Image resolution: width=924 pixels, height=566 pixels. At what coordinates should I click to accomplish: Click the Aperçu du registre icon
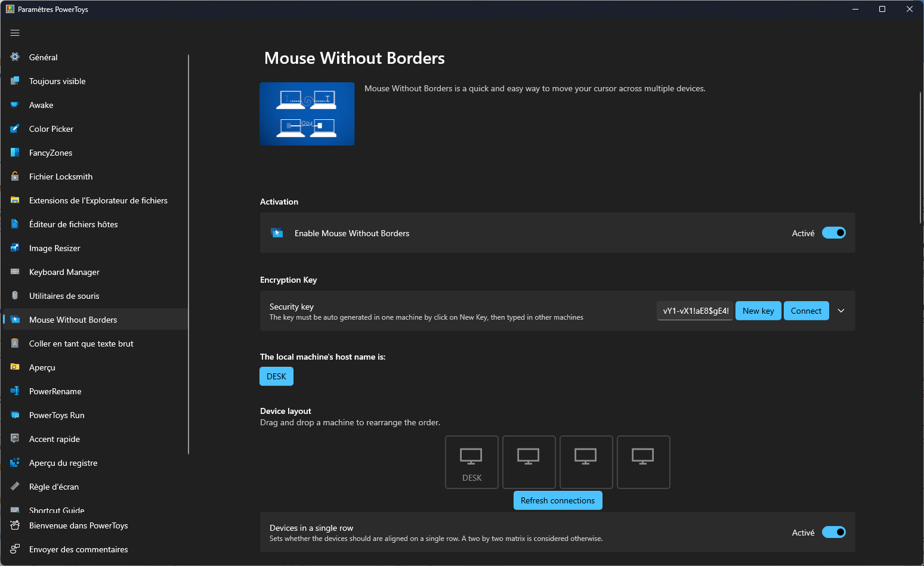click(15, 462)
